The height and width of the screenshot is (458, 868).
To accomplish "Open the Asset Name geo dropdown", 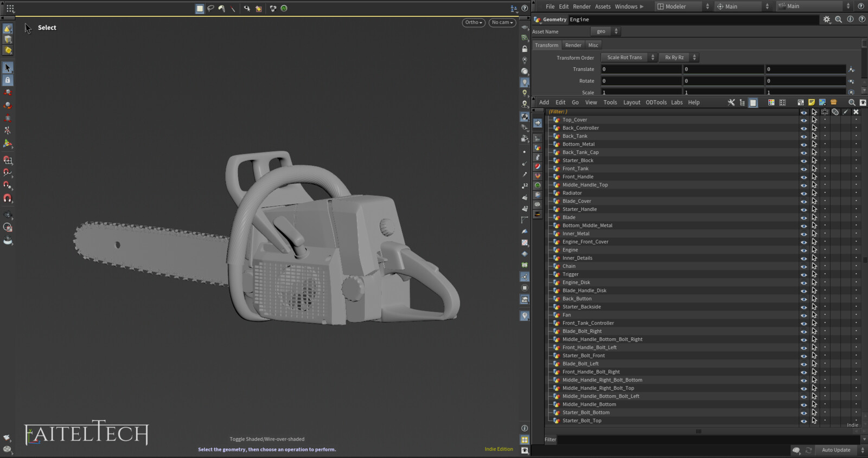I will coord(605,31).
